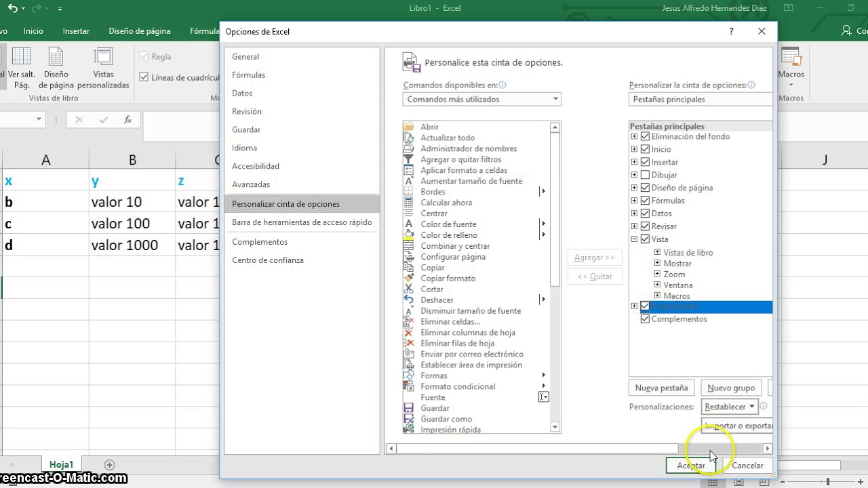868x488 pixels.
Task: Expand the Mostrar group node
Action: click(x=657, y=263)
